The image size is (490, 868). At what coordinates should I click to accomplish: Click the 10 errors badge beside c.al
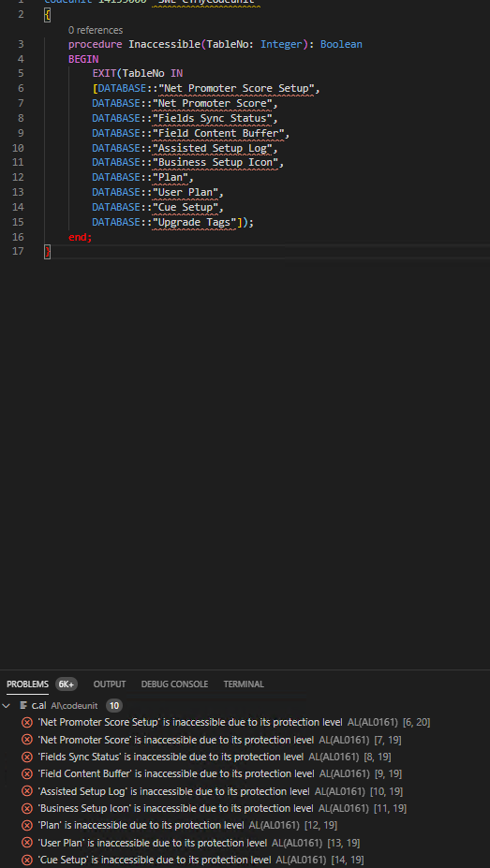(x=114, y=706)
